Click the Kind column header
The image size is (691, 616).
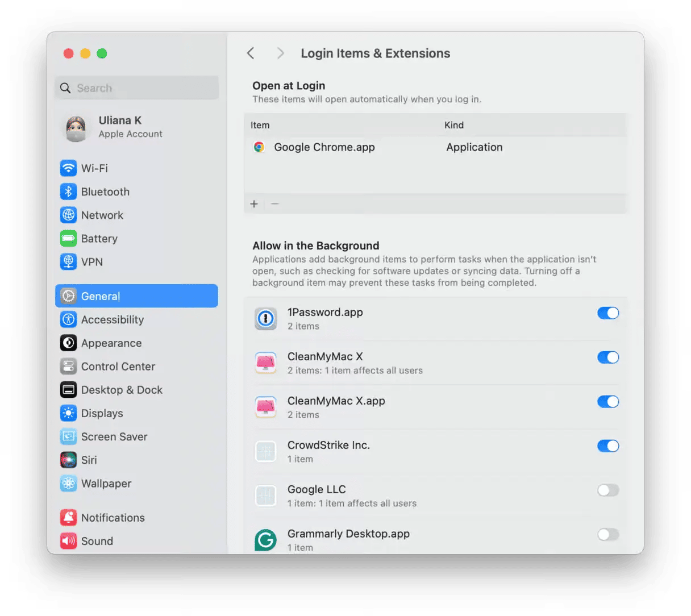click(x=454, y=125)
